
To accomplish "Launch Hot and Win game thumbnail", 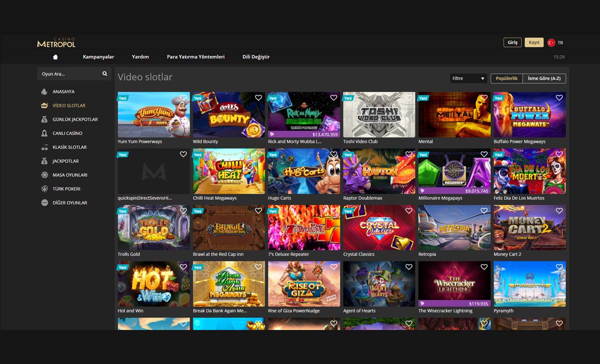I will coord(153,284).
